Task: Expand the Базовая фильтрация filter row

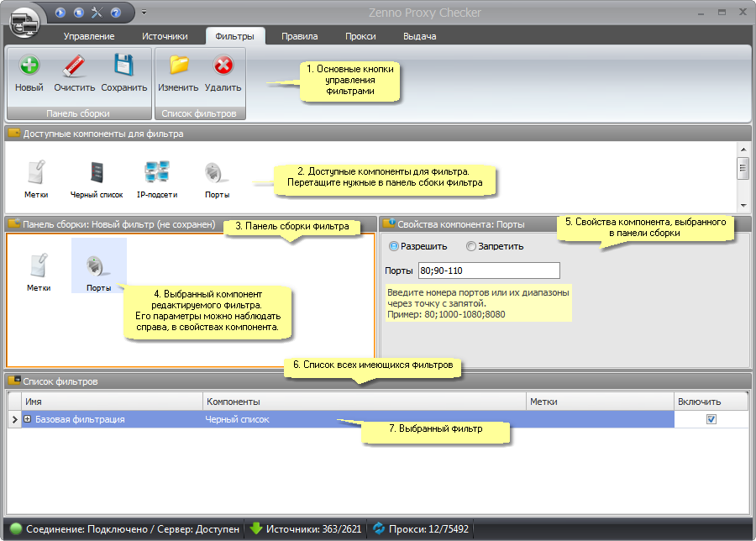Action: pyautogui.click(x=28, y=419)
